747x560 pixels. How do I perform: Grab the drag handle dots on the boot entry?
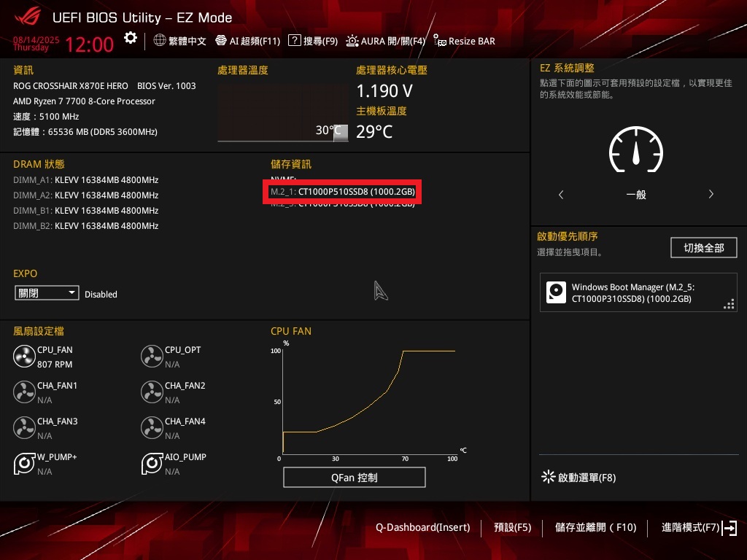click(x=729, y=304)
